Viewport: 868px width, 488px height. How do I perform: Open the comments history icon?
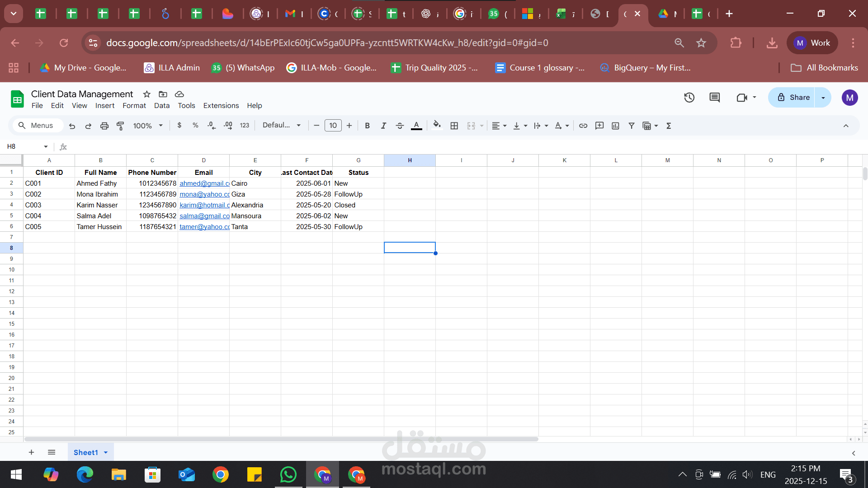tap(714, 97)
